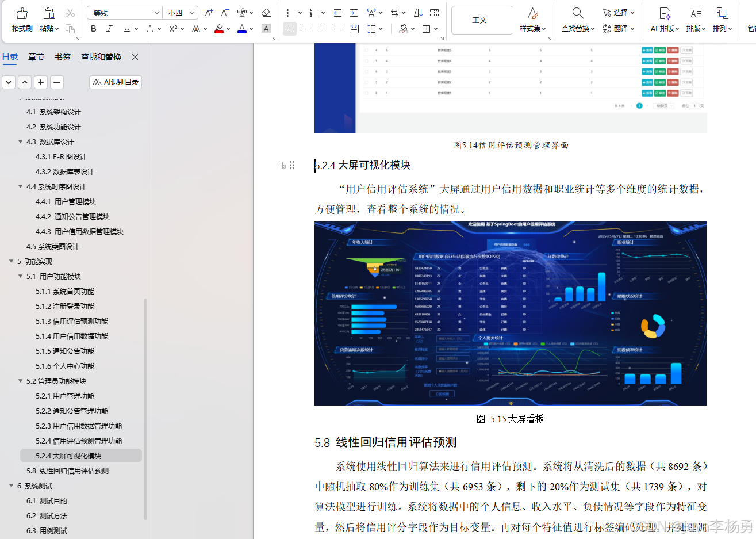Screen dimensions: 756x539
Task: Click the navigation pane vertical scrollbar
Action: pyautogui.click(x=145, y=408)
